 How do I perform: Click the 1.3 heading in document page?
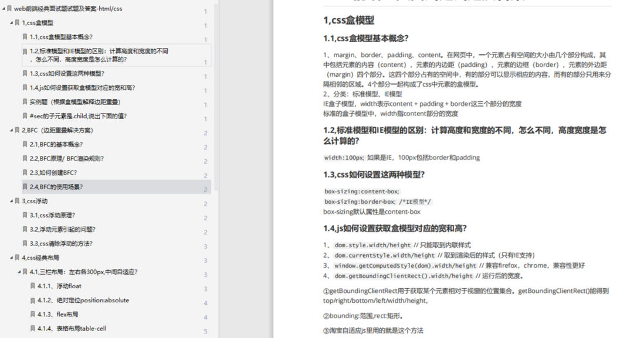[374, 175]
